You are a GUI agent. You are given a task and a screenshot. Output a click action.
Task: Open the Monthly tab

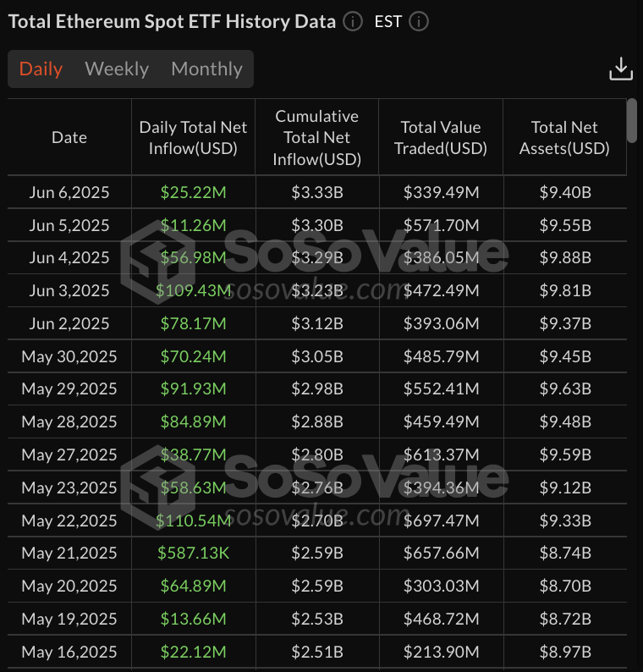click(x=206, y=69)
